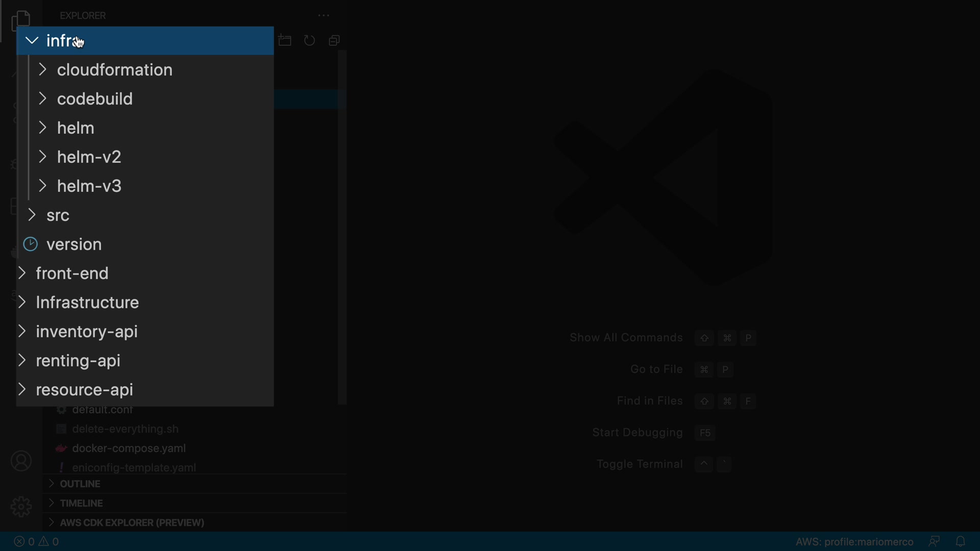Open the version file
The image size is (980, 551).
(x=74, y=244)
